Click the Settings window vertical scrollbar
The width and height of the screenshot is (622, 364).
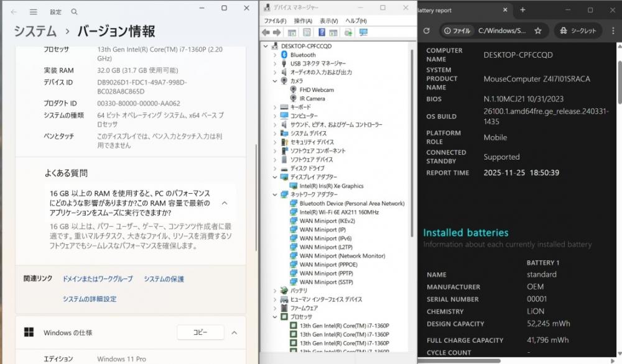(256, 197)
